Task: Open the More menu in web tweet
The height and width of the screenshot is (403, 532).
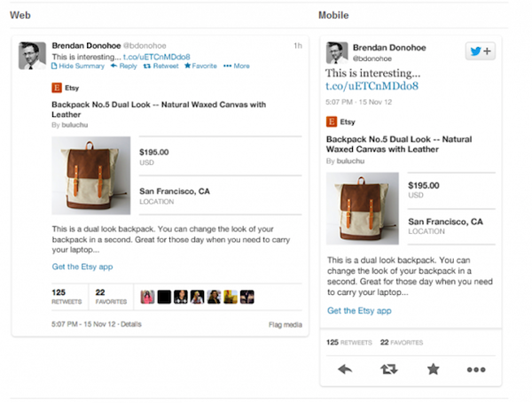Action: [237, 66]
